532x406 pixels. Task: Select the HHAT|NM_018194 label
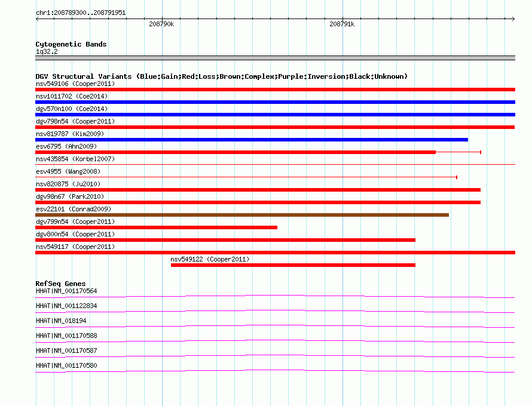click(x=61, y=321)
